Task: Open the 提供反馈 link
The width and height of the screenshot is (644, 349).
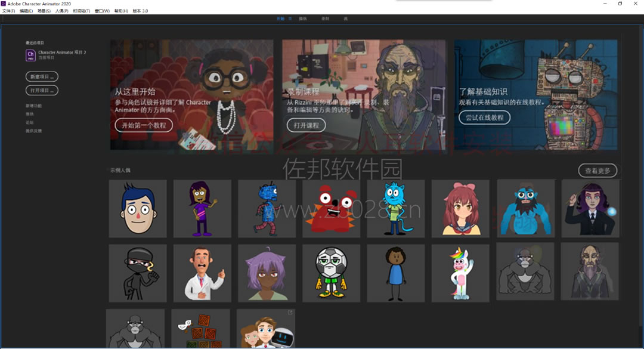Action: click(x=33, y=131)
